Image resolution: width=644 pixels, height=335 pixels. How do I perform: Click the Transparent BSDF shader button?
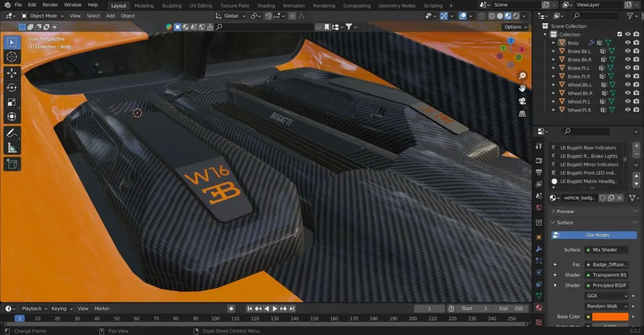click(607, 275)
